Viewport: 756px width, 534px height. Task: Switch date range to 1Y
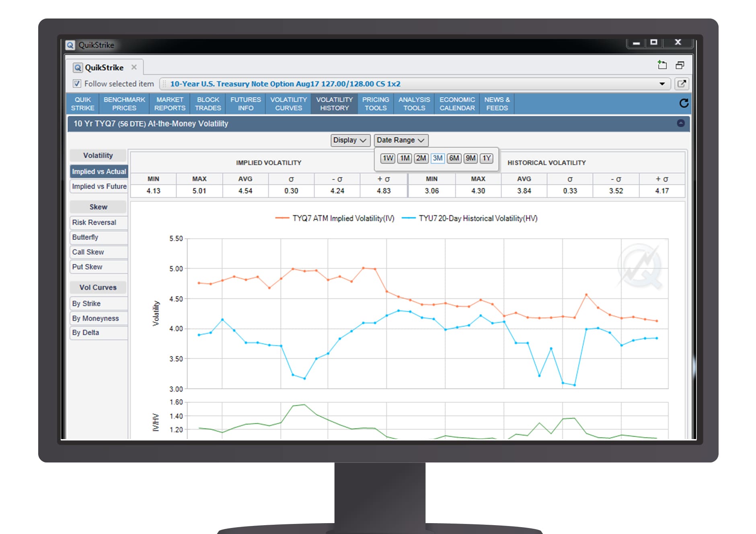click(x=487, y=158)
